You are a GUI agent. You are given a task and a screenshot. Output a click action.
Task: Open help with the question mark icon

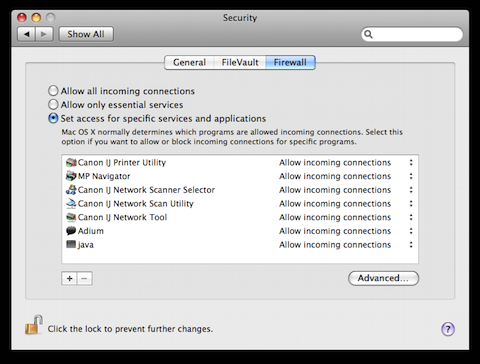[448, 329]
